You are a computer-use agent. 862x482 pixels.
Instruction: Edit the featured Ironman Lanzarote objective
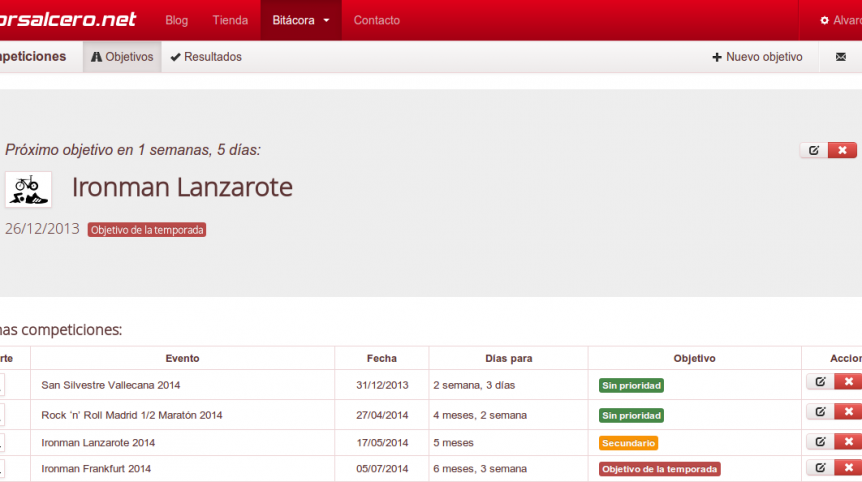pyautogui.click(x=814, y=150)
